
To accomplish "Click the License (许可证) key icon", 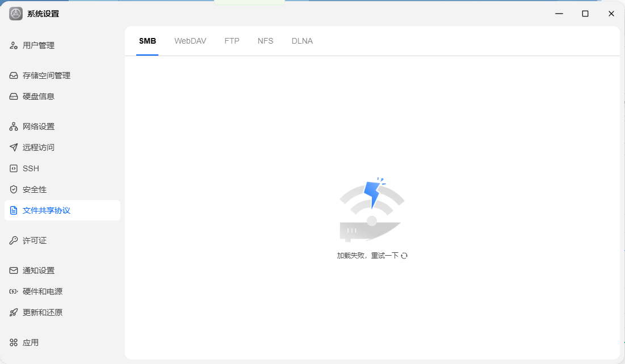I will [x=14, y=240].
